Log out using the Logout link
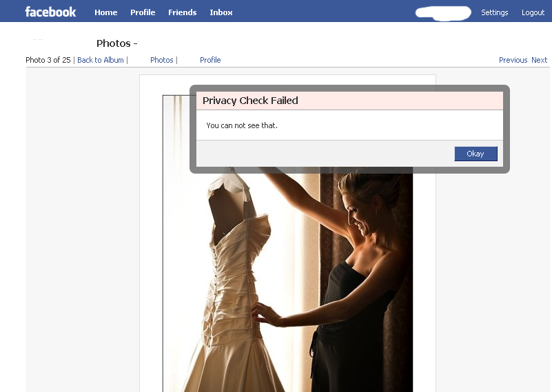 533,12
